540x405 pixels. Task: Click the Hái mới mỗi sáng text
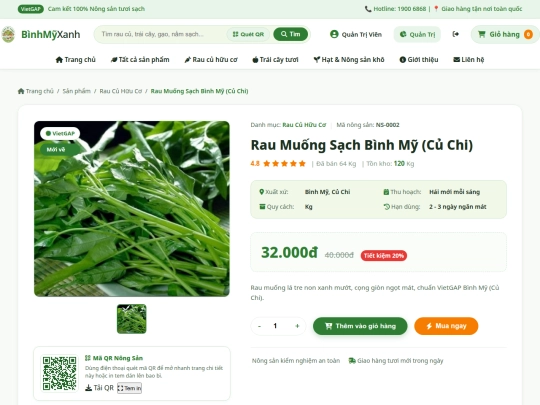(x=454, y=192)
